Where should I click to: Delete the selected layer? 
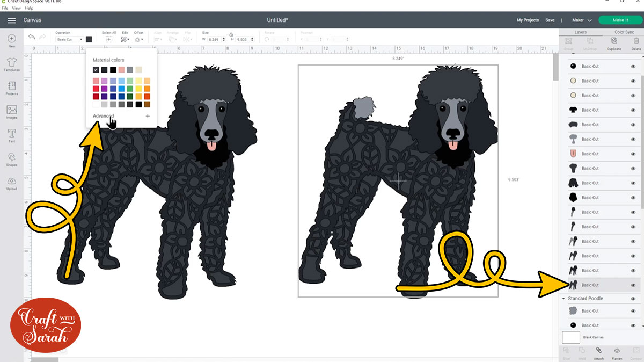[x=636, y=43]
